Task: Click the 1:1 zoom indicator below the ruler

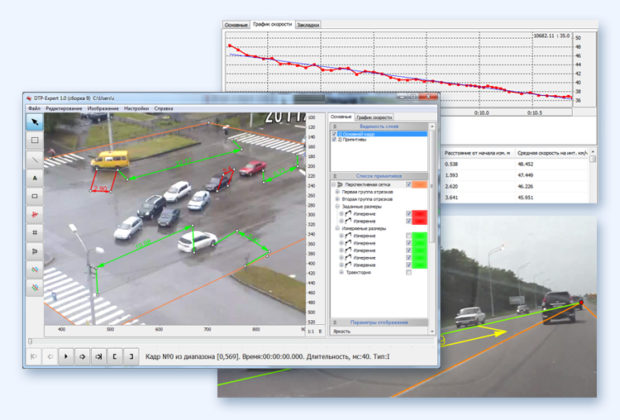Action: click(x=311, y=331)
